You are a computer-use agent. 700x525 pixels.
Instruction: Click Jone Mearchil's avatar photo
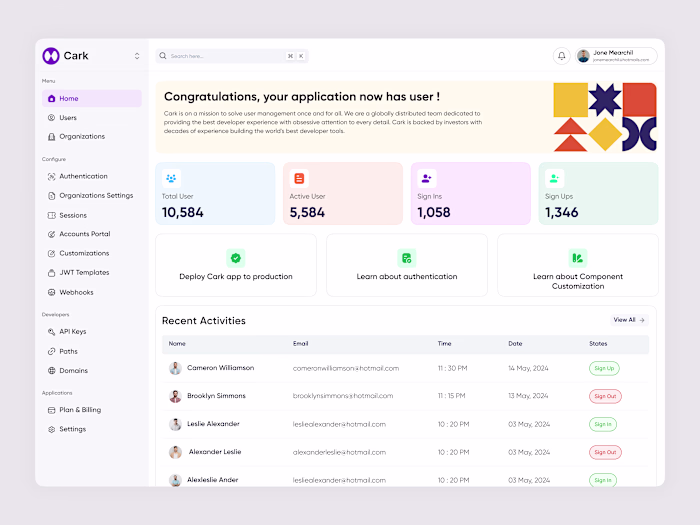click(583, 56)
